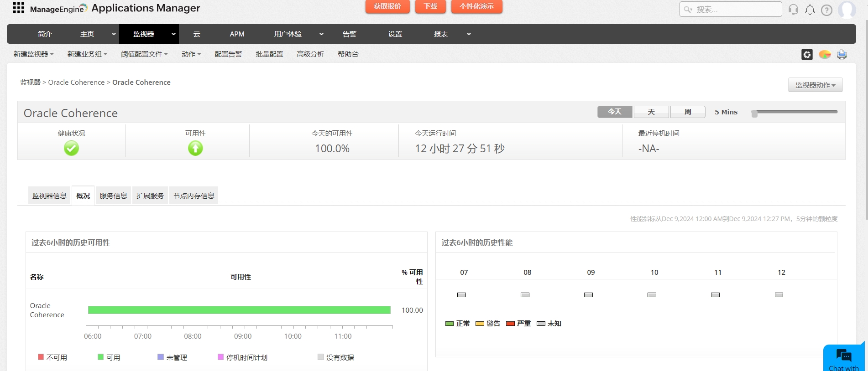Switch to the 扩展服务 tab
Image resolution: width=868 pixels, height=371 pixels.
[x=150, y=196]
